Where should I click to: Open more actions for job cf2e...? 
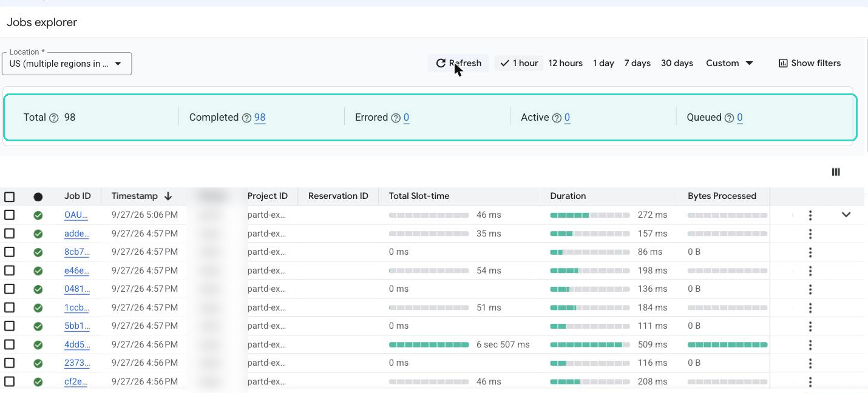[810, 381]
